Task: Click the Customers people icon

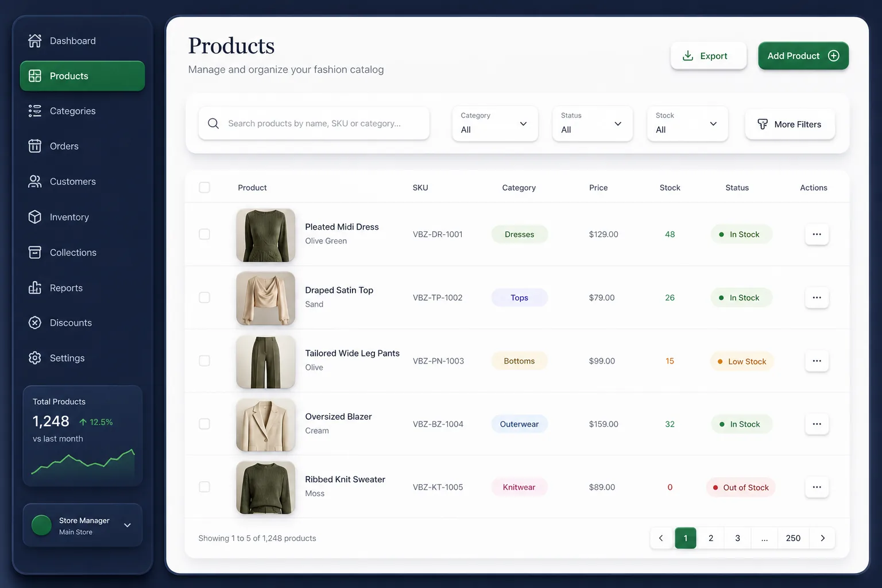Action: [35, 181]
